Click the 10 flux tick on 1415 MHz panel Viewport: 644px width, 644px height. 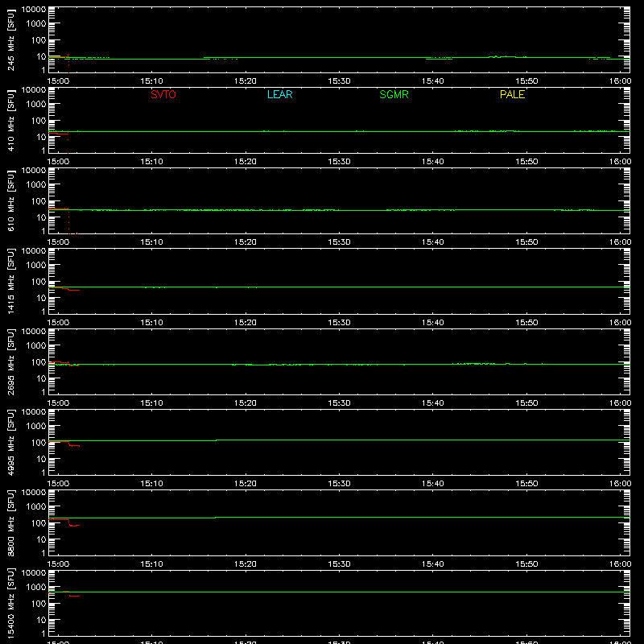41,298
